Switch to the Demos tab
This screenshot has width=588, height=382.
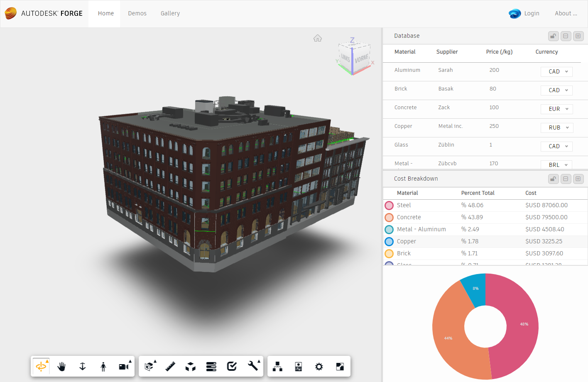point(137,13)
